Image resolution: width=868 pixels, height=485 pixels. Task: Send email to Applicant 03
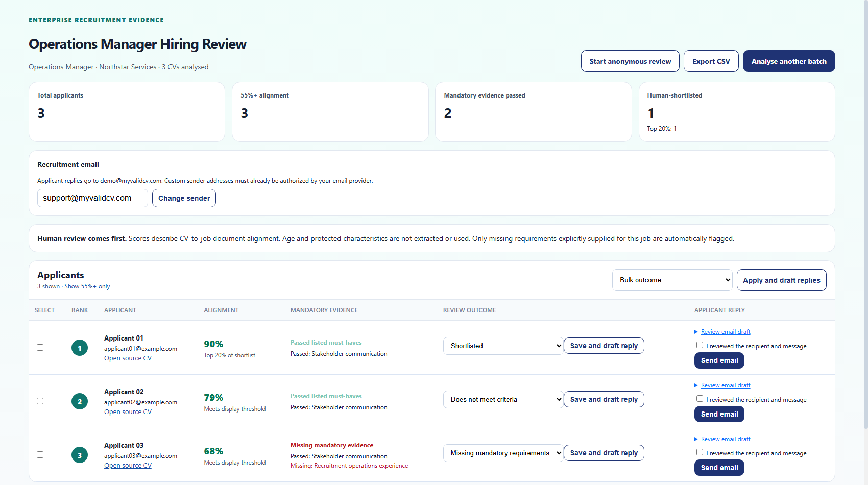(x=719, y=468)
